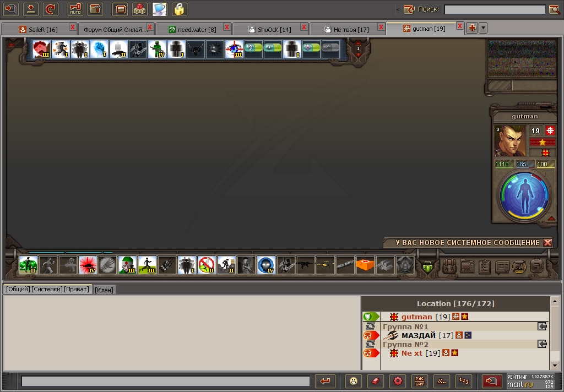Select the black skull effect icon

pyautogui.click(x=196, y=49)
